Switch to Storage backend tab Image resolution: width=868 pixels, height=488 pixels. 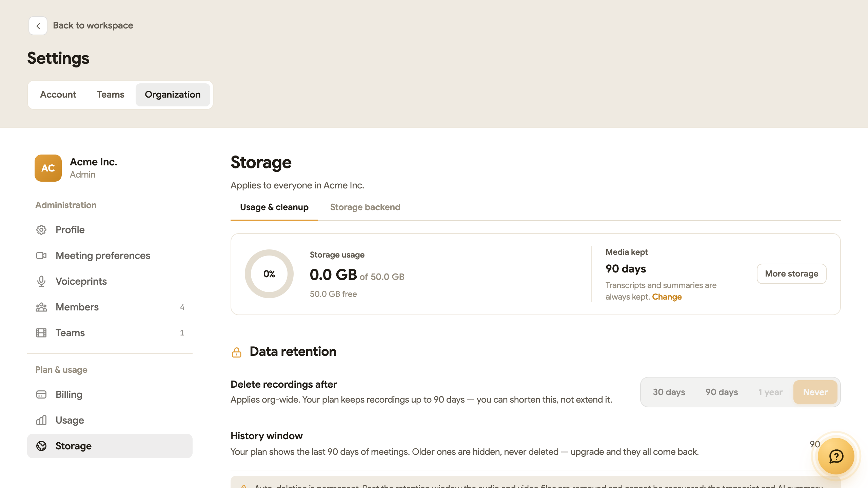[365, 207]
